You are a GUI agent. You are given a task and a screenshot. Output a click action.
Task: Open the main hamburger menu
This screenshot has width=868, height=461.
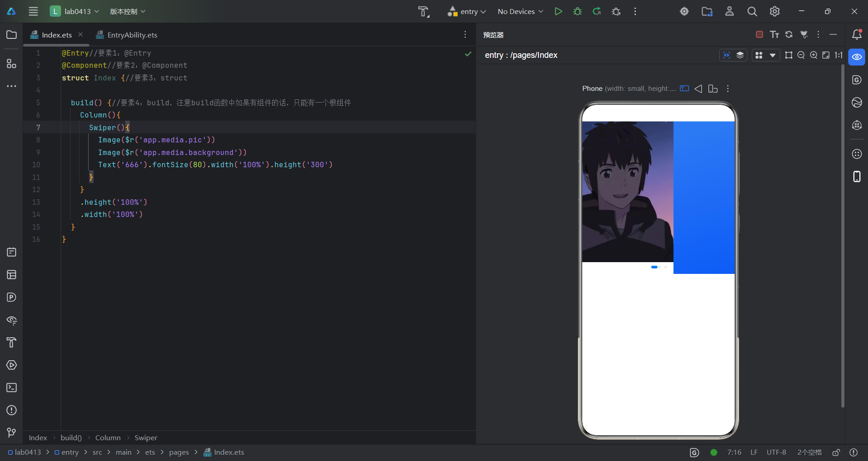[x=33, y=11]
